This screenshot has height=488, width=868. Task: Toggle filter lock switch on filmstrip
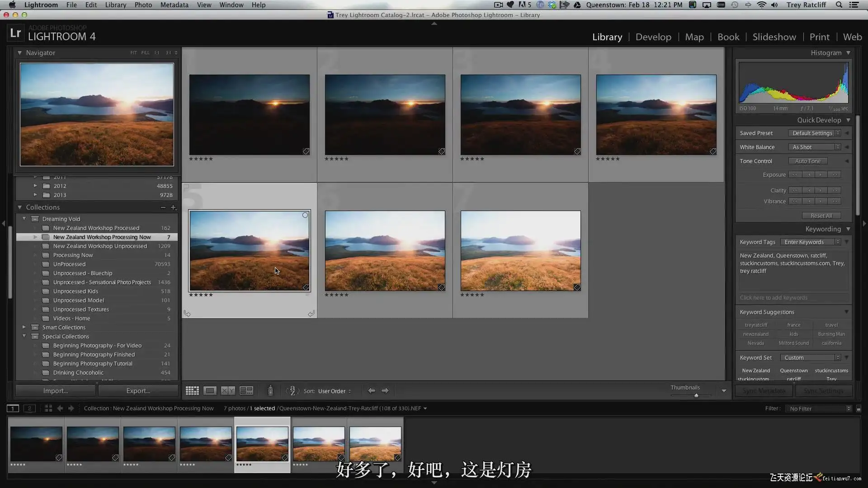click(859, 409)
